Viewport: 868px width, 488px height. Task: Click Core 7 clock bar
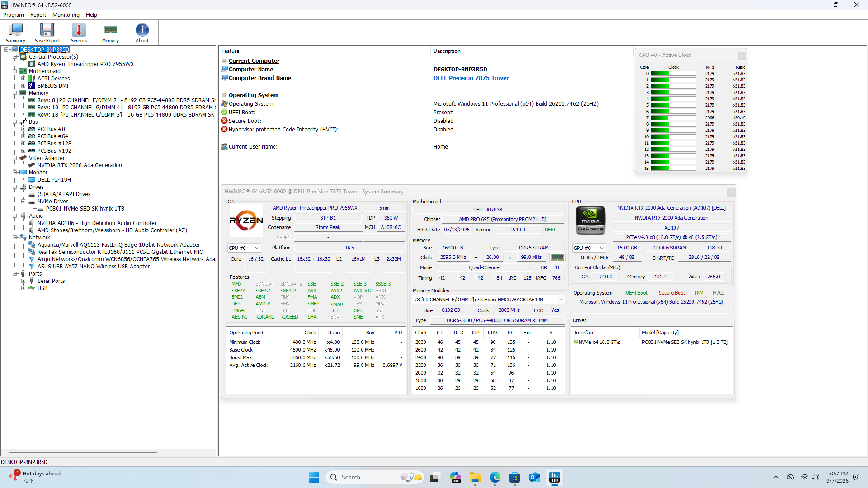pyautogui.click(x=673, y=118)
